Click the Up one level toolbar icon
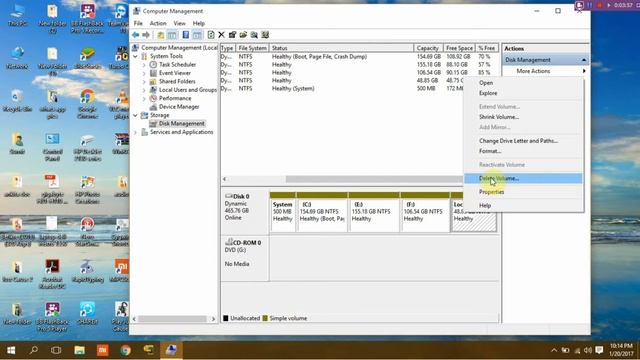Image resolution: width=640 pixels, height=360 pixels. pyautogui.click(x=161, y=35)
